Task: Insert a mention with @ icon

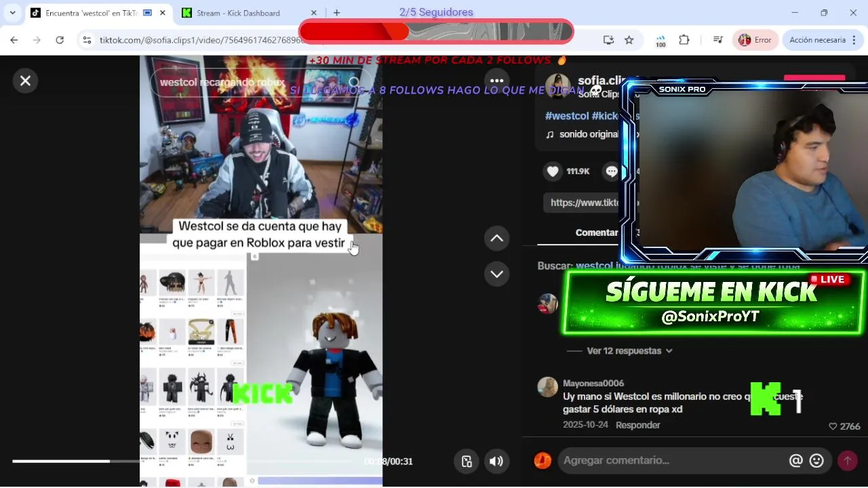Action: point(796,461)
